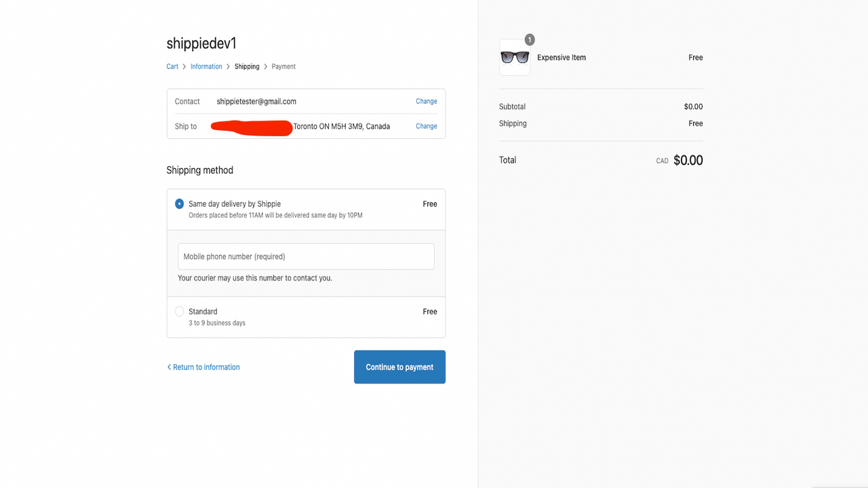
Task: Click Change next to the contact email
Action: (x=426, y=101)
